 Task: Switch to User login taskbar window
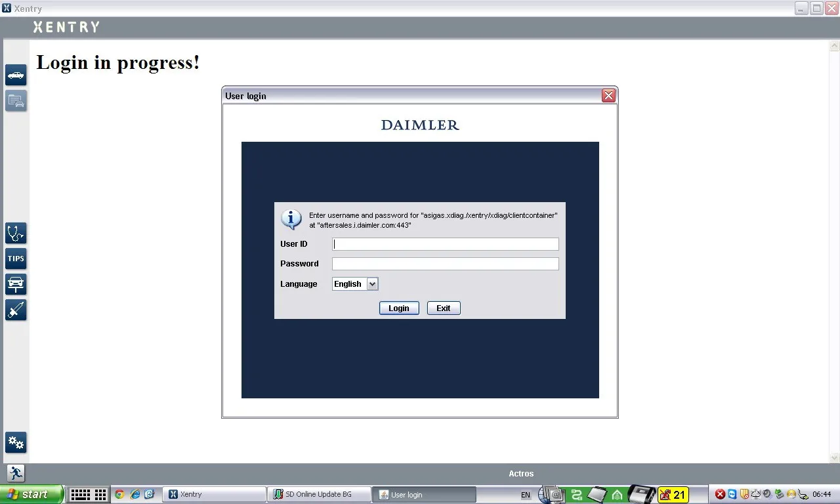[x=424, y=494]
